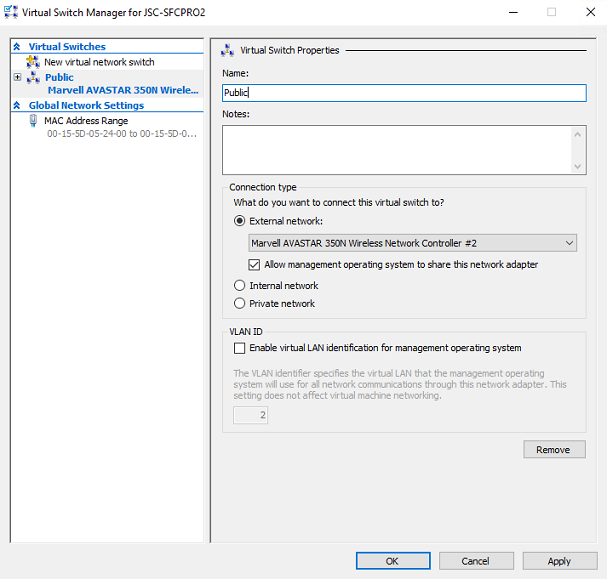Collapse the Global Network Settings chevron
The height and width of the screenshot is (579, 607).
click(x=17, y=105)
